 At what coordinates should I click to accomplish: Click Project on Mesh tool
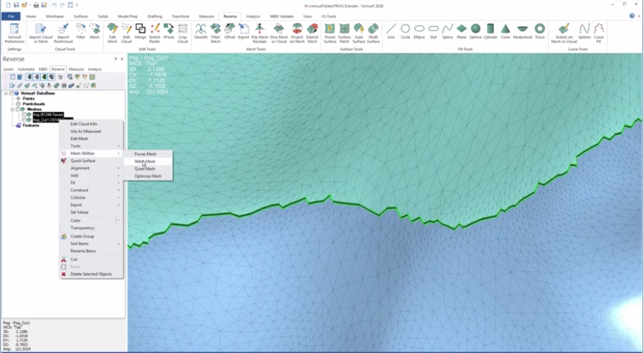[x=297, y=33]
